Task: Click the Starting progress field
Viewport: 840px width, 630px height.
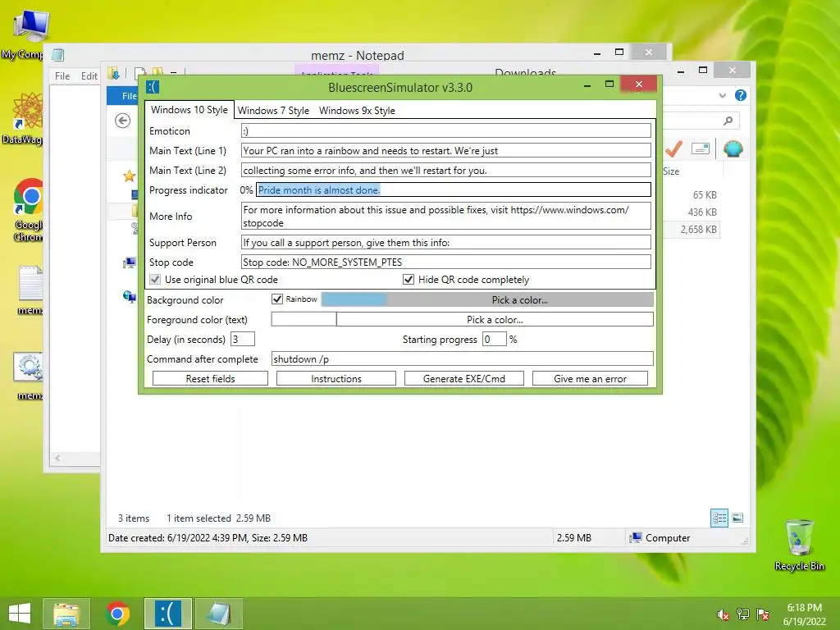Action: point(494,339)
